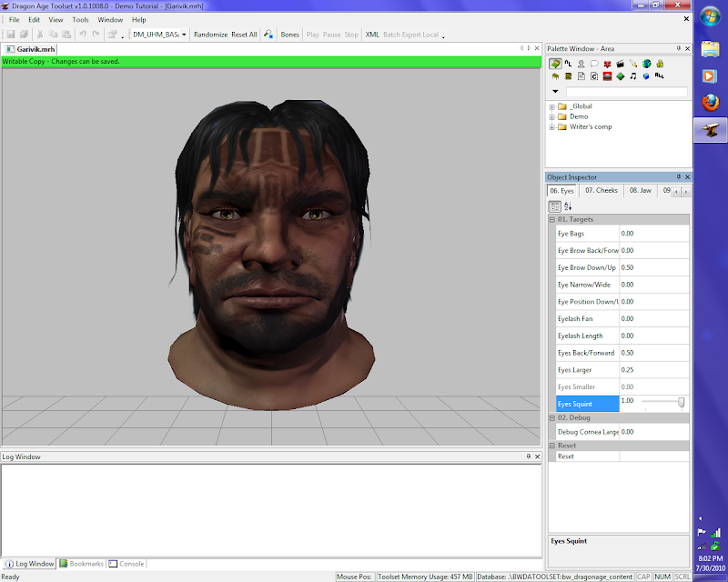Image resolution: width=728 pixels, height=582 pixels.
Task: Click the clapperboard cutscene palette icon
Action: (620, 64)
